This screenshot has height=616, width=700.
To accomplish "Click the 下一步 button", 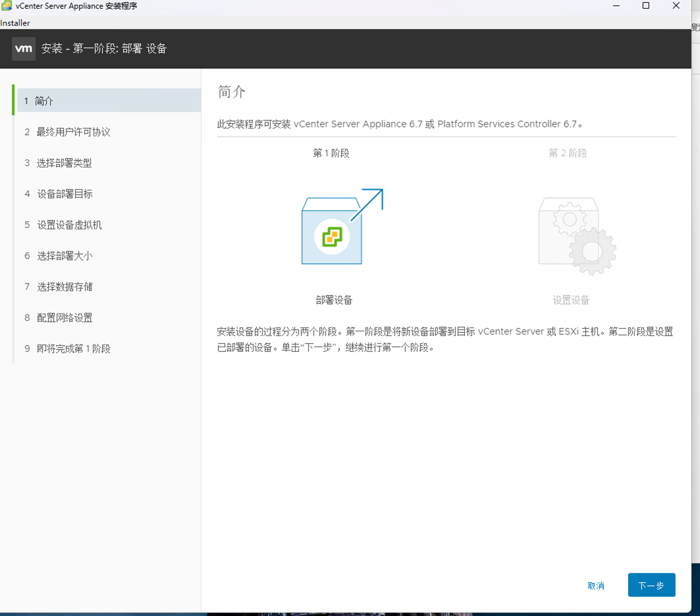I will (651, 585).
